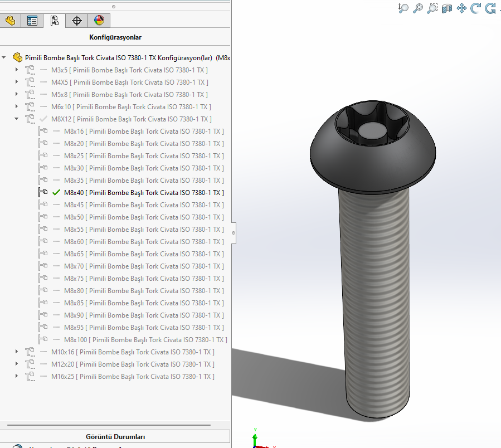Activate the Pan view tool
Image resolution: width=501 pixels, height=448 pixels.
[x=461, y=8]
